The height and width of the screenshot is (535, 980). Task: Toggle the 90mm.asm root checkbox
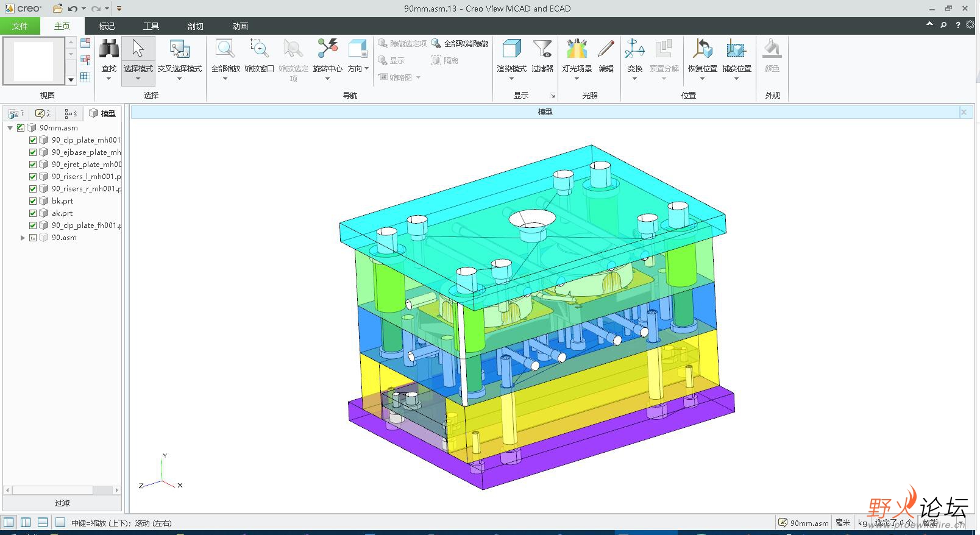[x=21, y=128]
